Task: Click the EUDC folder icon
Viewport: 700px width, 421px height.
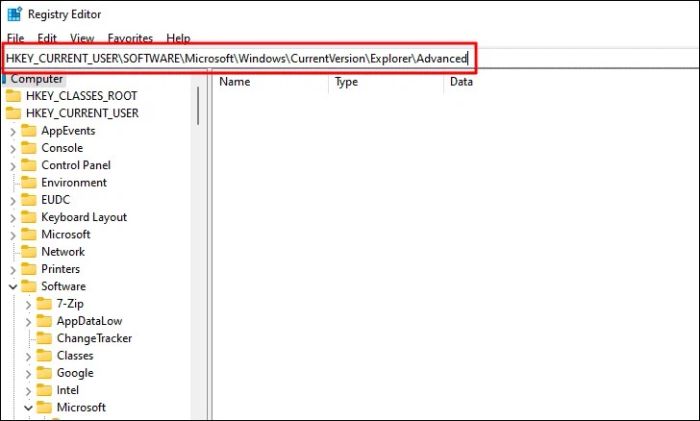Action: (29, 200)
